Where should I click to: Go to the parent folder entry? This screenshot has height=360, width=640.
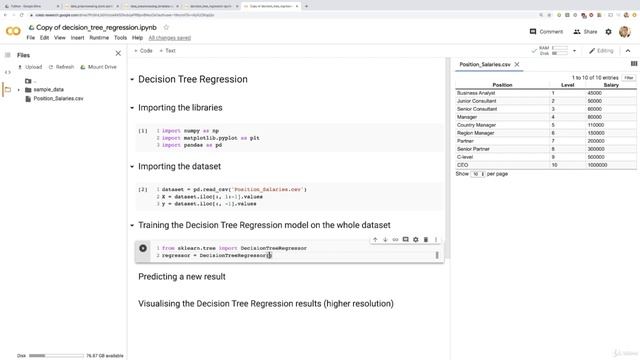pos(31,81)
